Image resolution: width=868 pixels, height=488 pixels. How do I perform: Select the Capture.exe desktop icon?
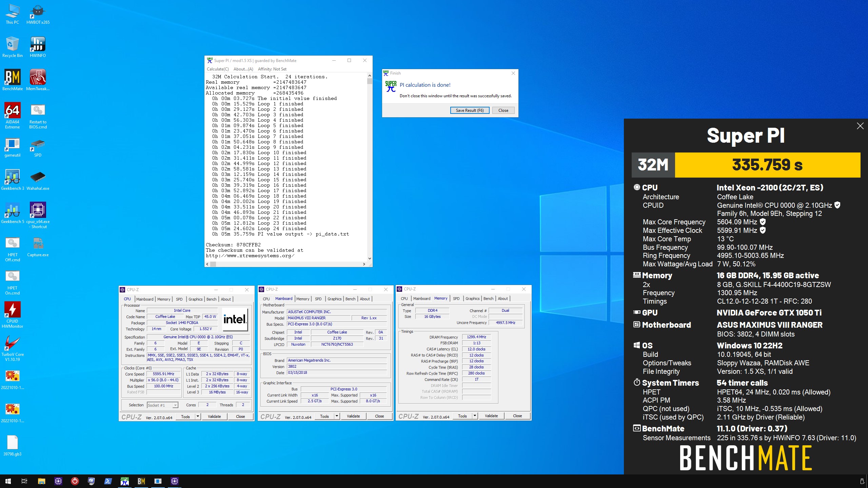[x=38, y=246]
